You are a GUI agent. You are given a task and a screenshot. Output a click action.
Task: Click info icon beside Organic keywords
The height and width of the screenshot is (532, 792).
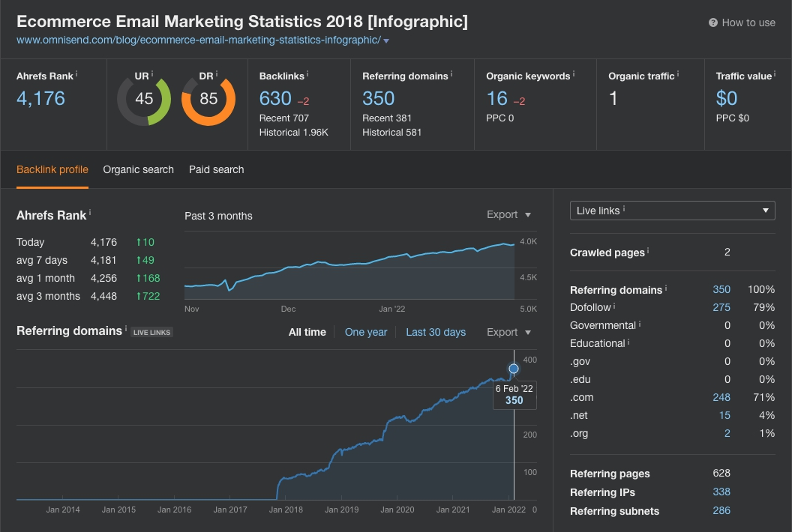click(x=574, y=74)
